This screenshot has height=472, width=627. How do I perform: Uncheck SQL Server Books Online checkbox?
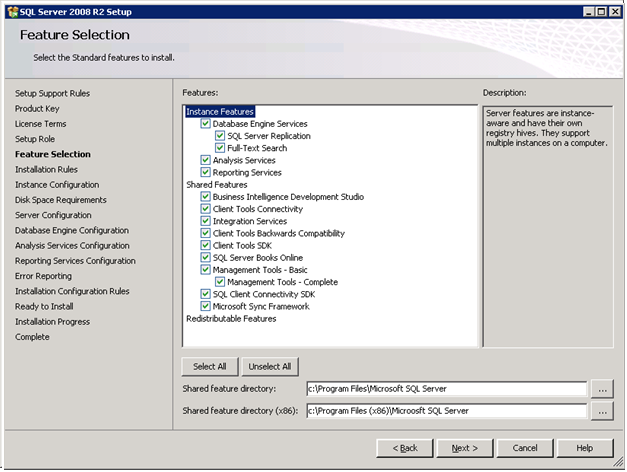205,258
